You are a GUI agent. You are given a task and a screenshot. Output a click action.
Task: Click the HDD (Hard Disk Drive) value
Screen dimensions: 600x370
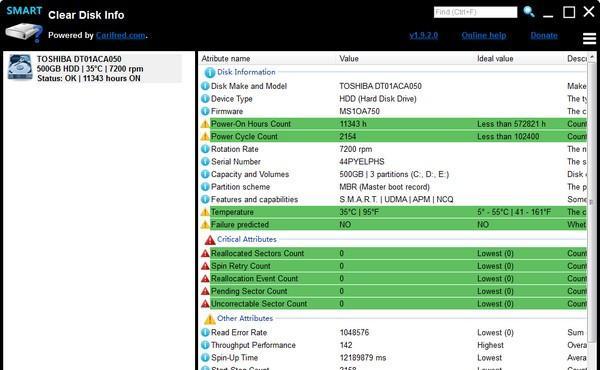(378, 99)
